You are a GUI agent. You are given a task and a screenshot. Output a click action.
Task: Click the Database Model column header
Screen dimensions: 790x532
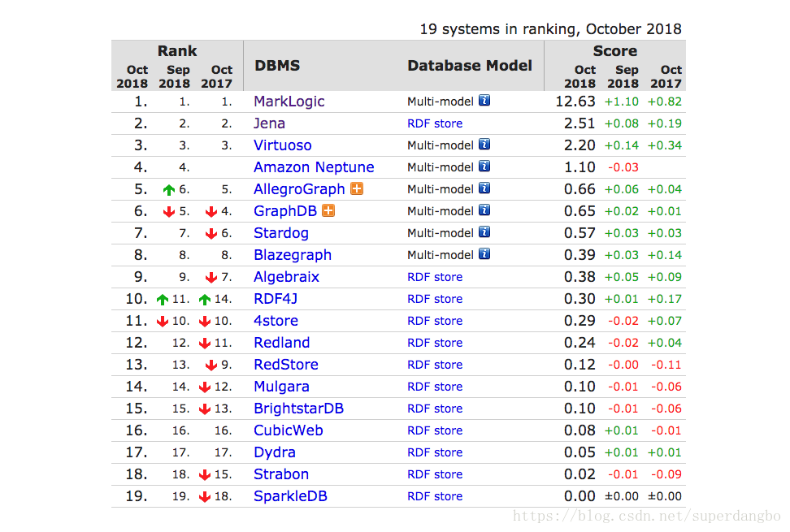470,66
